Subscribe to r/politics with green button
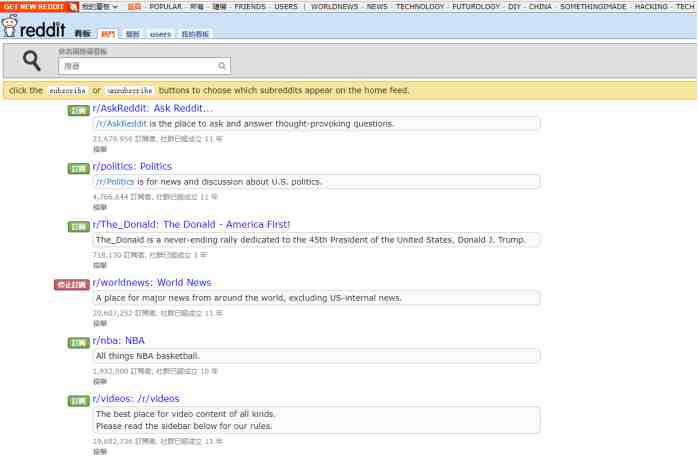 point(79,168)
